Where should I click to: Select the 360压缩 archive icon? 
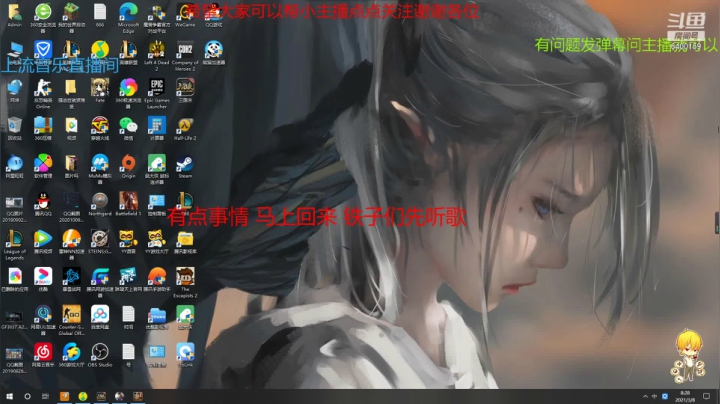[43, 125]
